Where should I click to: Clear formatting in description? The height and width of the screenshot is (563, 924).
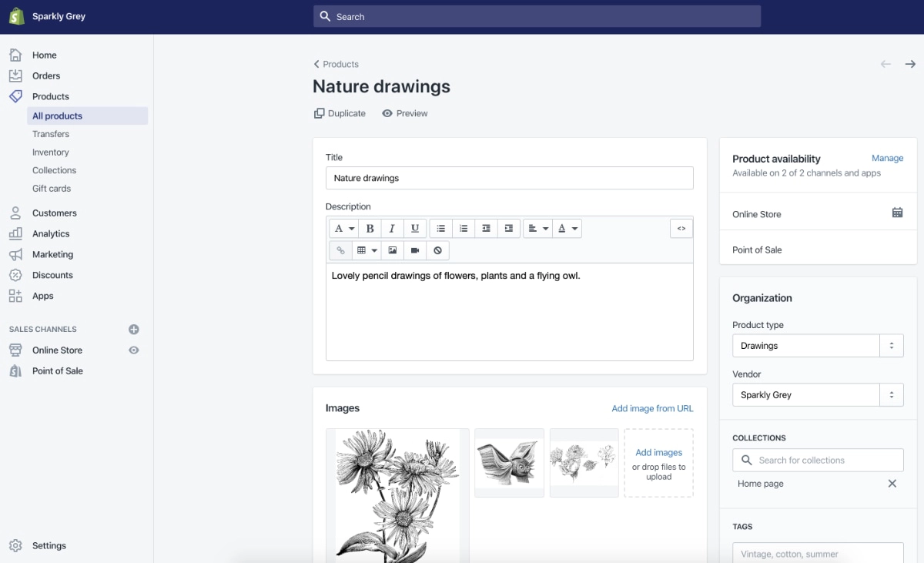(x=437, y=250)
